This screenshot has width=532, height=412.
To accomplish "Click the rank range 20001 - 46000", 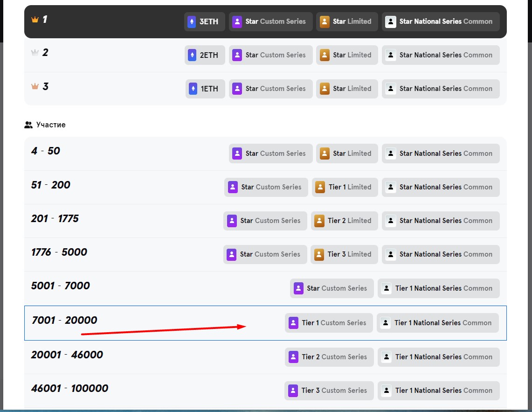I will [x=67, y=355].
